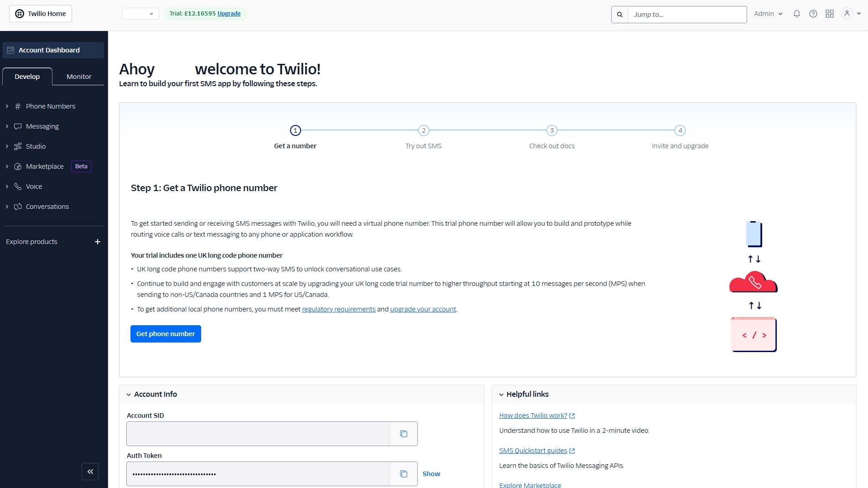Click the plus icon beside Explore products
868x488 pixels.
click(x=97, y=242)
